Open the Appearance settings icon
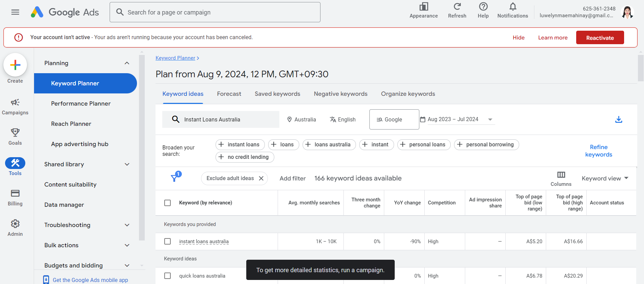644x284 pixels. coord(423,7)
